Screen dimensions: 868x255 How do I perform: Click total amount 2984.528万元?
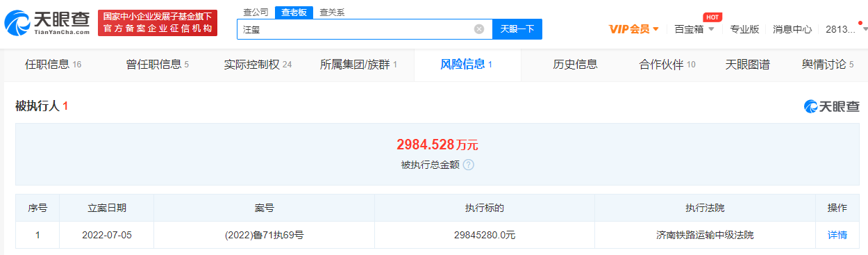[437, 145]
